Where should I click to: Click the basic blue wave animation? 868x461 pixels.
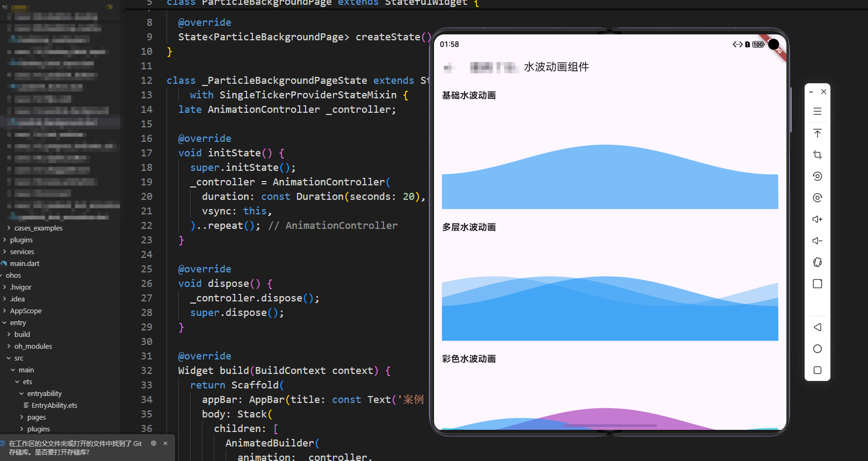click(x=610, y=177)
